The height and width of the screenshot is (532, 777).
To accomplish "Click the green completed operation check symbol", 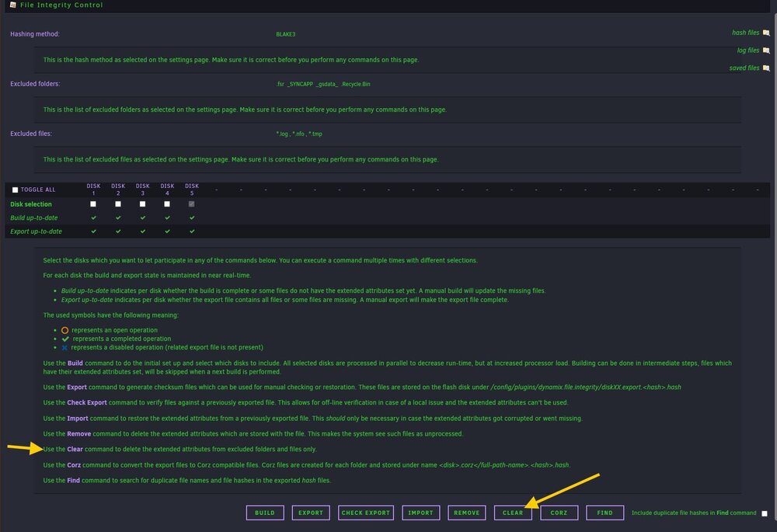I will point(65,339).
